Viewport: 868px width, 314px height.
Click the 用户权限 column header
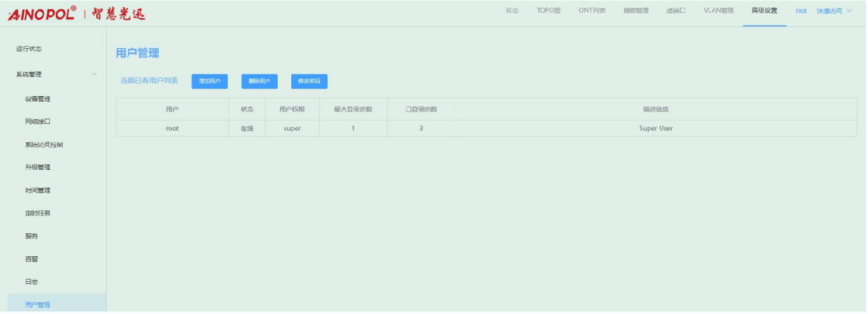(x=292, y=110)
